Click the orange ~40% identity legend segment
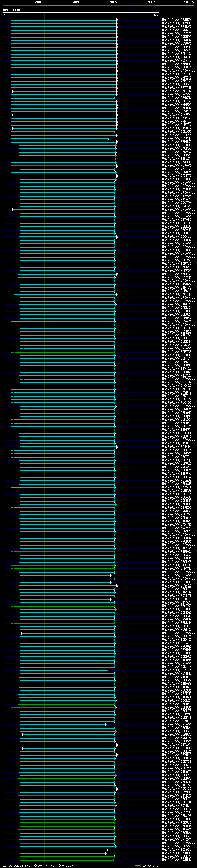 tap(60, 6)
